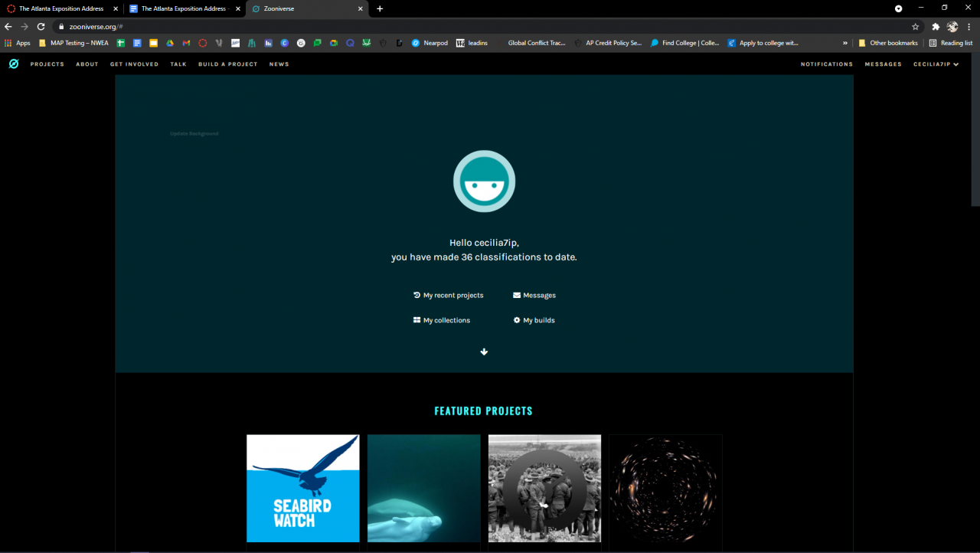Open the MAP Testing – NWEA bookmark
Screen dimensions: 980x553
73,43
